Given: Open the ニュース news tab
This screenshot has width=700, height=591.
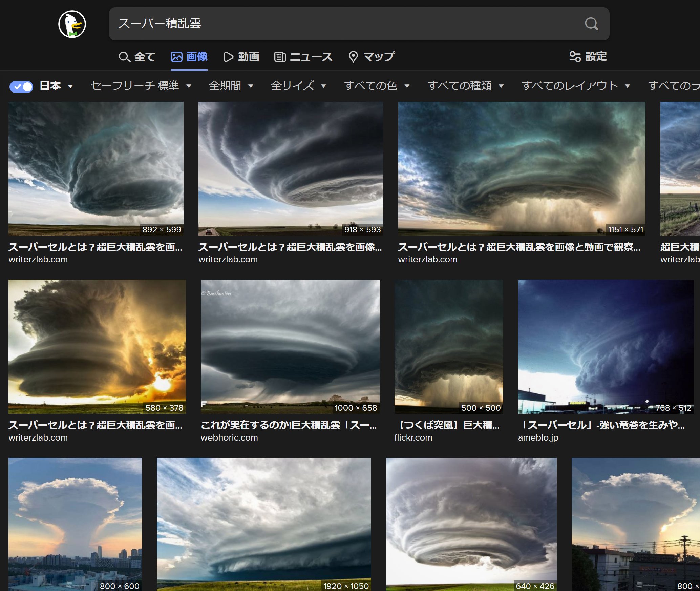Looking at the screenshot, I should tap(303, 57).
